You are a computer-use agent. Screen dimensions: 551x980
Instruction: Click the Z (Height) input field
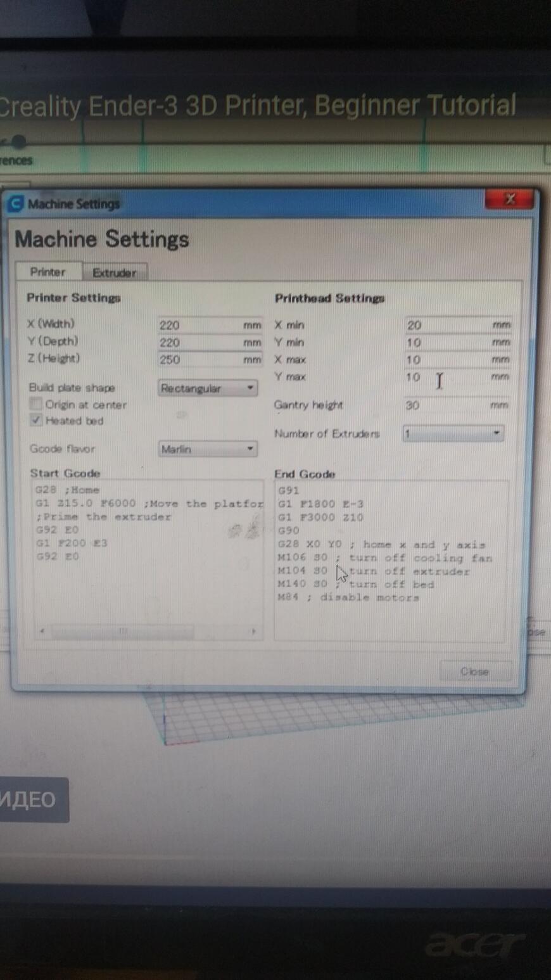[x=210, y=359]
